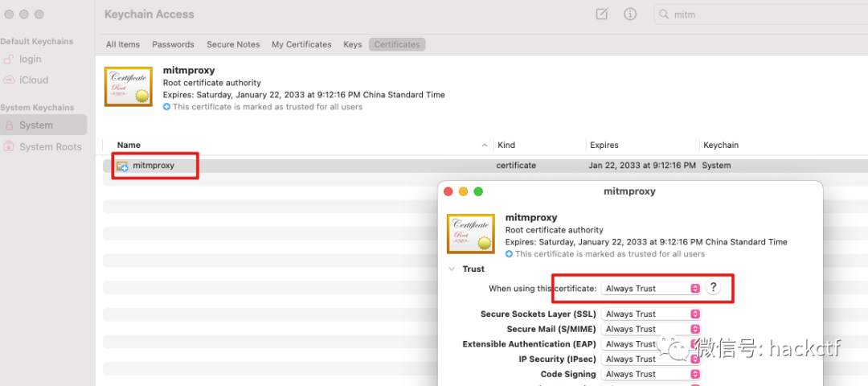
Task: Switch to the My Certificates tab
Action: [301, 44]
